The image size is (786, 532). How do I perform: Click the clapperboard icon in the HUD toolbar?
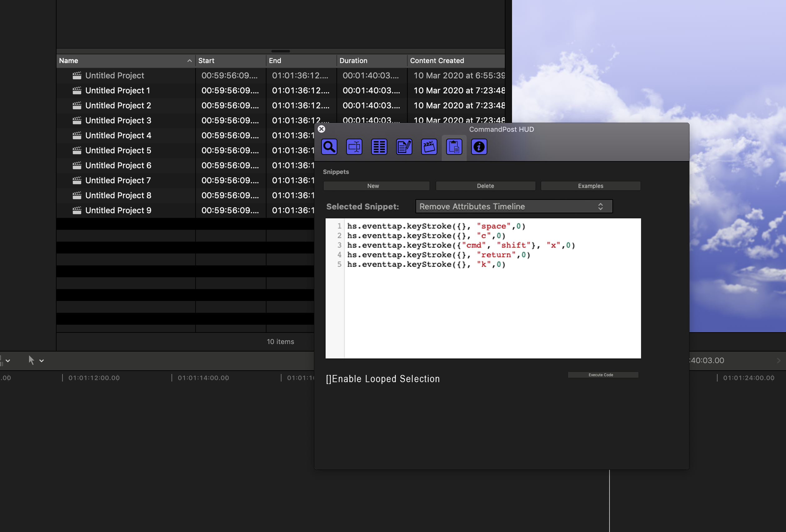[x=429, y=147]
